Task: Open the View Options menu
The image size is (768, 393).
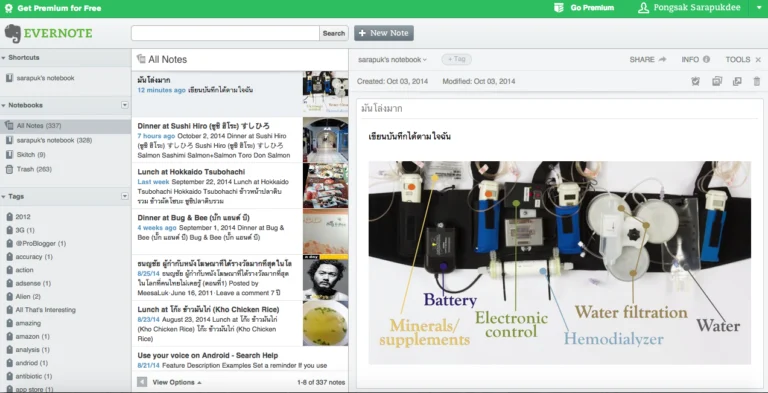Action: coord(177,382)
